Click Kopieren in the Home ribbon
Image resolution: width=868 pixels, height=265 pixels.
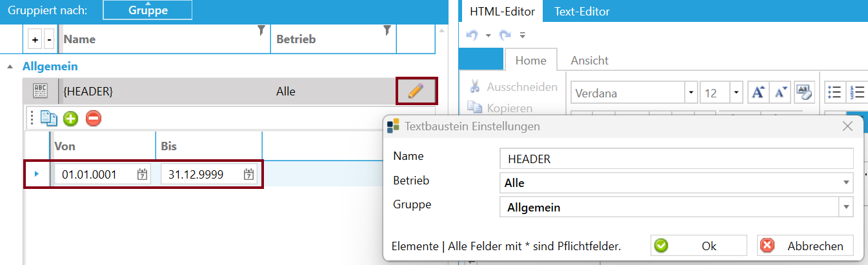click(501, 108)
